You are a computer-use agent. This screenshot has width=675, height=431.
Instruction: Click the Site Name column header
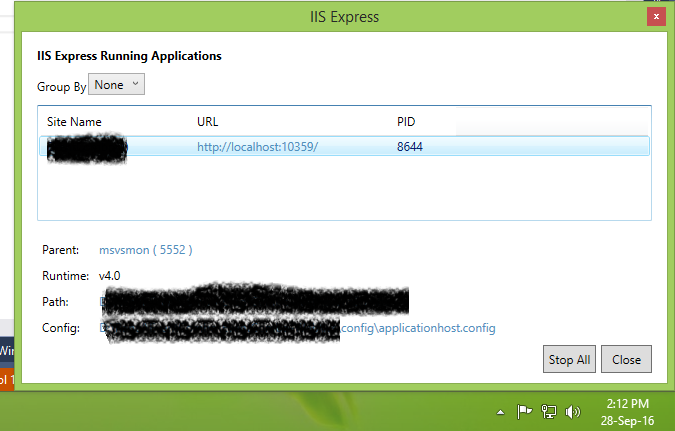(74, 122)
